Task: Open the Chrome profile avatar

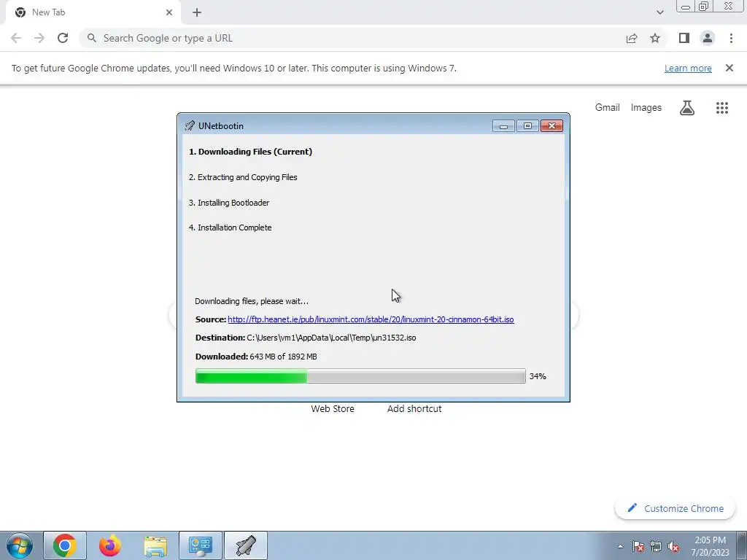Action: coord(708,38)
